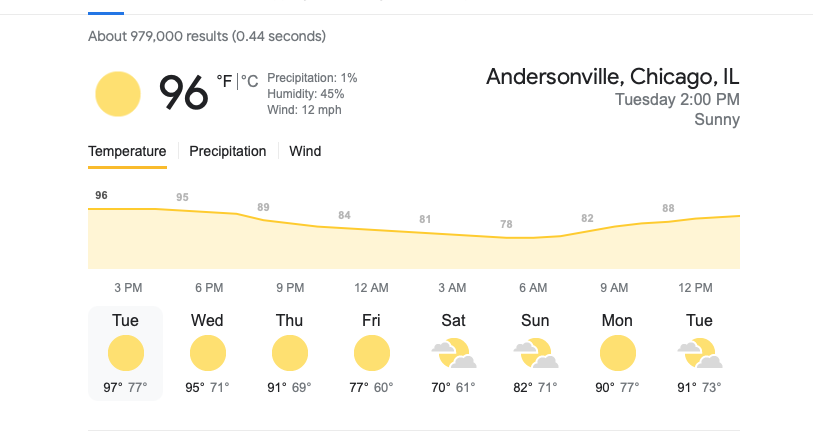Select the Temperature tab
The image size is (813, 435).
(x=127, y=151)
